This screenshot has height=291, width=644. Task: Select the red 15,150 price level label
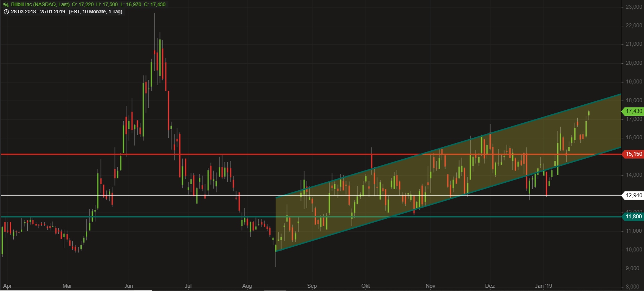point(633,154)
